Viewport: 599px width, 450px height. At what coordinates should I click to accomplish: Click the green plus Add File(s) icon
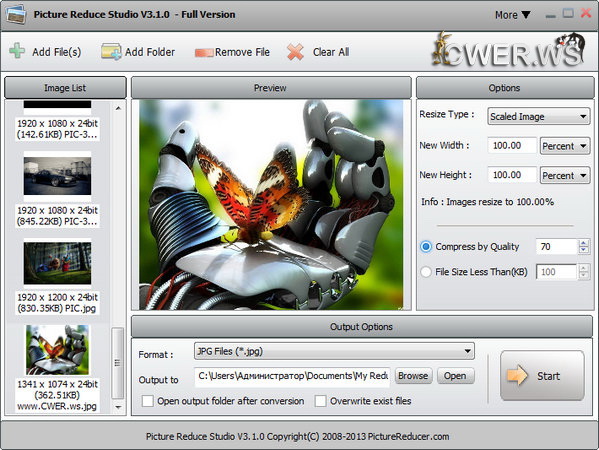[x=17, y=51]
